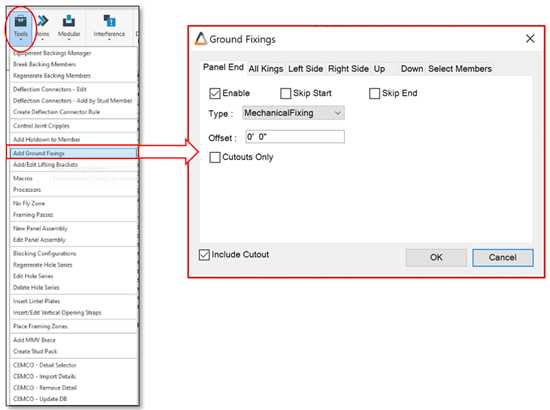Image resolution: width=550 pixels, height=410 pixels.
Task: Click the Offset input field
Action: (x=295, y=137)
